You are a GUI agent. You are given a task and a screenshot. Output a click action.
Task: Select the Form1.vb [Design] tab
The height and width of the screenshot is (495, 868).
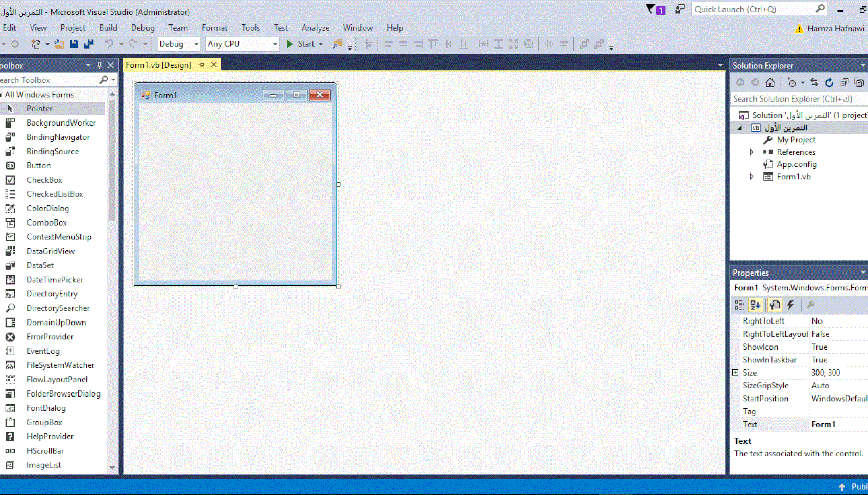[158, 65]
